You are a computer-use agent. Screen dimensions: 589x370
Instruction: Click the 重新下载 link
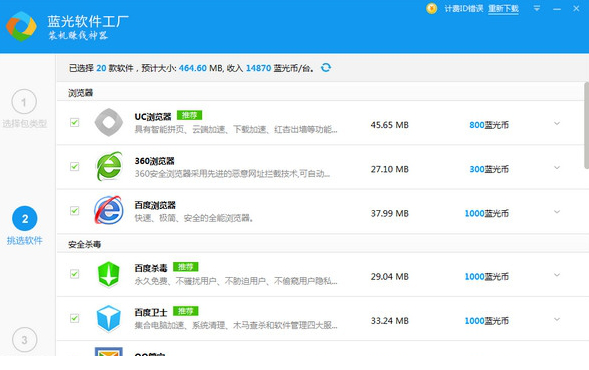[x=503, y=9]
